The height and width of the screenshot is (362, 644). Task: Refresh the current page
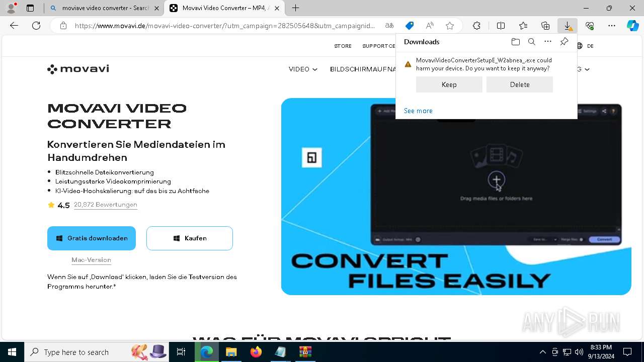coord(36,26)
